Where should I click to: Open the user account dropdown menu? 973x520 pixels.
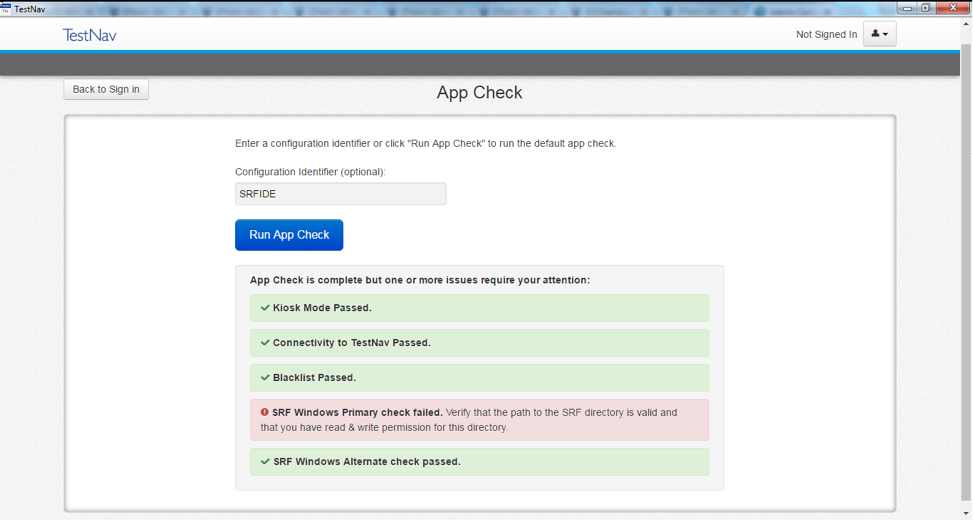click(x=879, y=34)
